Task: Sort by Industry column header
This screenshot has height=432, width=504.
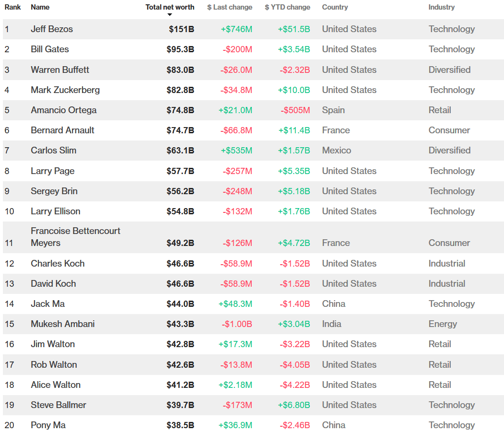Action: [x=441, y=7]
